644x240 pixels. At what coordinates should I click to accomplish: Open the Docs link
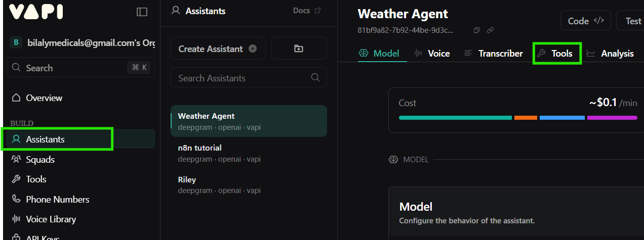[307, 11]
